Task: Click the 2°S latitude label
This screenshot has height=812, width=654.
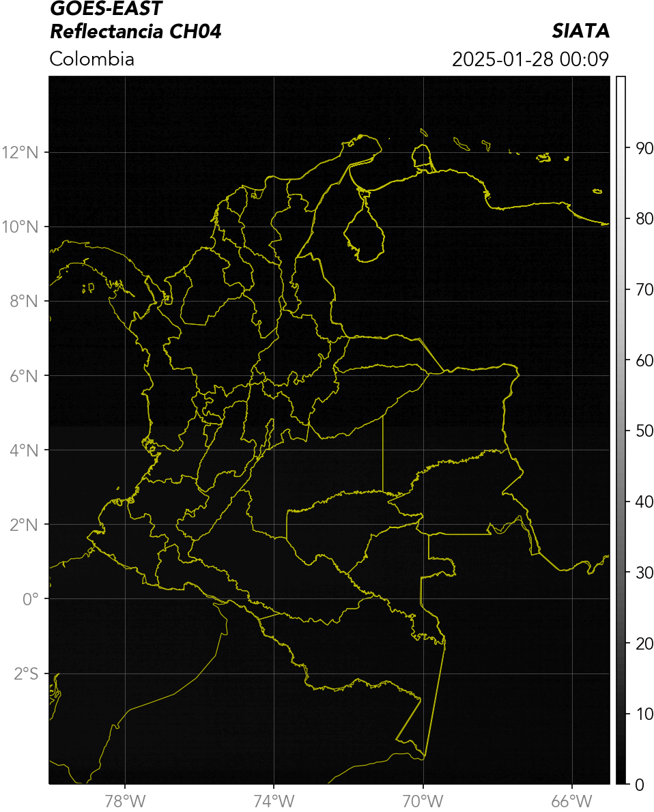Action: click(x=27, y=673)
